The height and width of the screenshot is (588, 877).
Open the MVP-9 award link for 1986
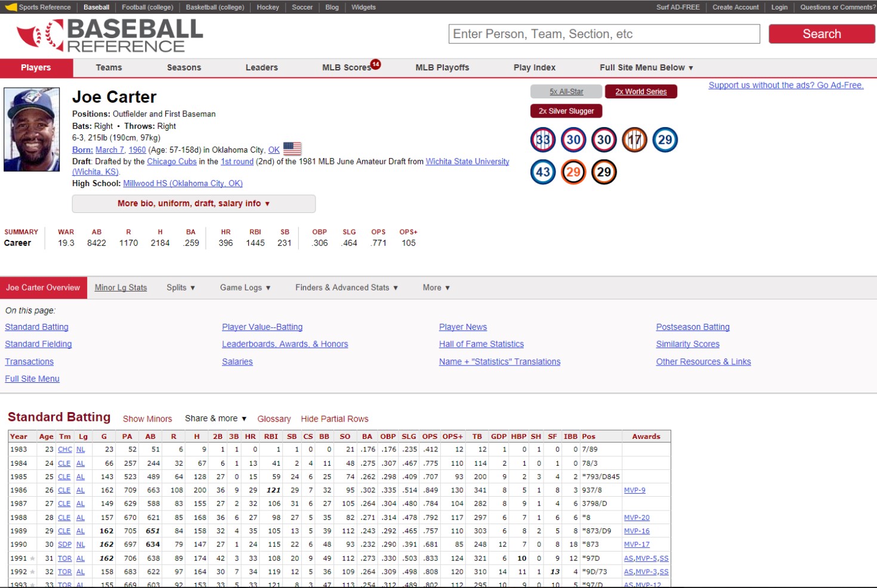point(635,490)
